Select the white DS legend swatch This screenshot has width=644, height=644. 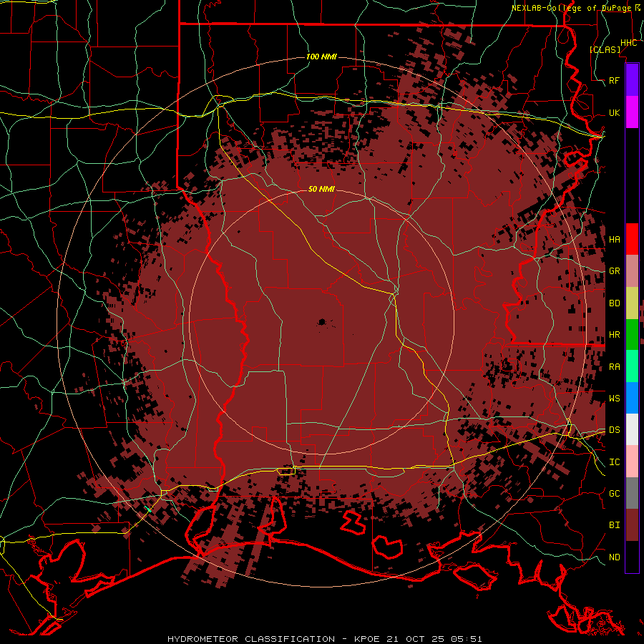632,429
